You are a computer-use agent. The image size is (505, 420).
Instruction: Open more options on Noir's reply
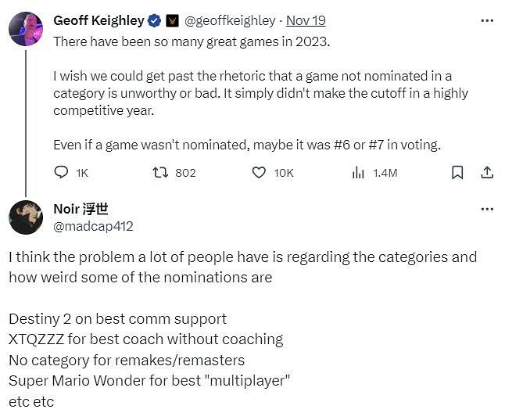tap(486, 209)
